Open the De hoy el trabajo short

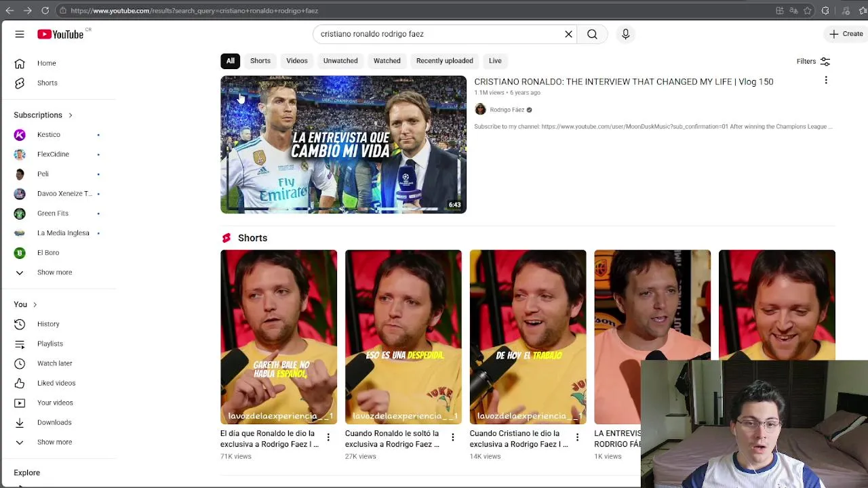pyautogui.click(x=528, y=337)
